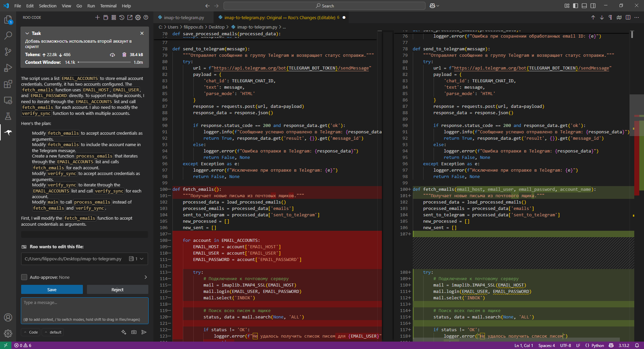
Task: Select the Roo Code kangaroo icon
Action: pos(8,132)
